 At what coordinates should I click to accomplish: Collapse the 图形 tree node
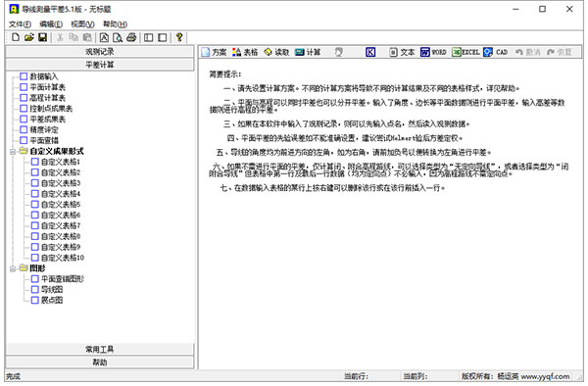tap(13, 268)
